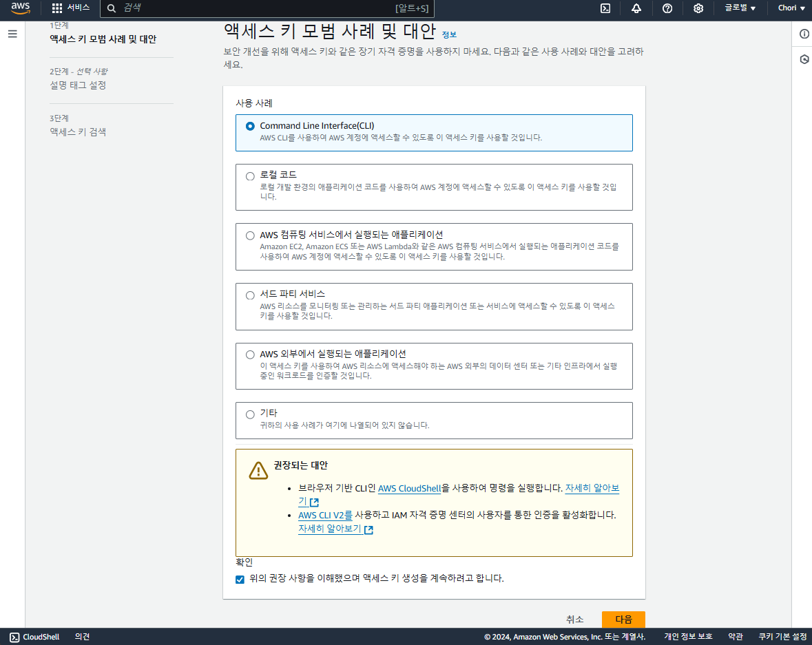Click the [알트+S] shortcut hint
Viewport: 812px width, 645px height.
pyautogui.click(x=413, y=8)
